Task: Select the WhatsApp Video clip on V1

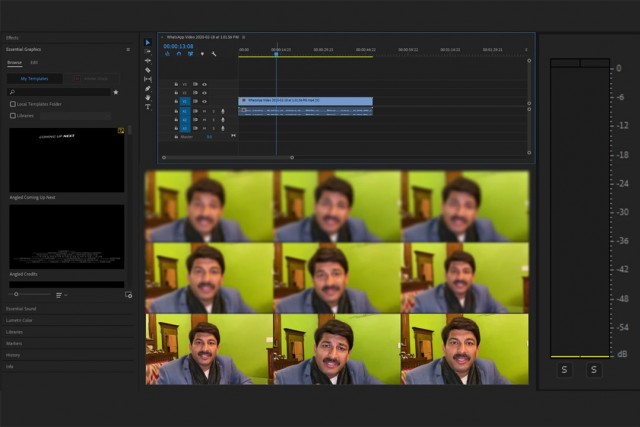Action: (x=305, y=101)
